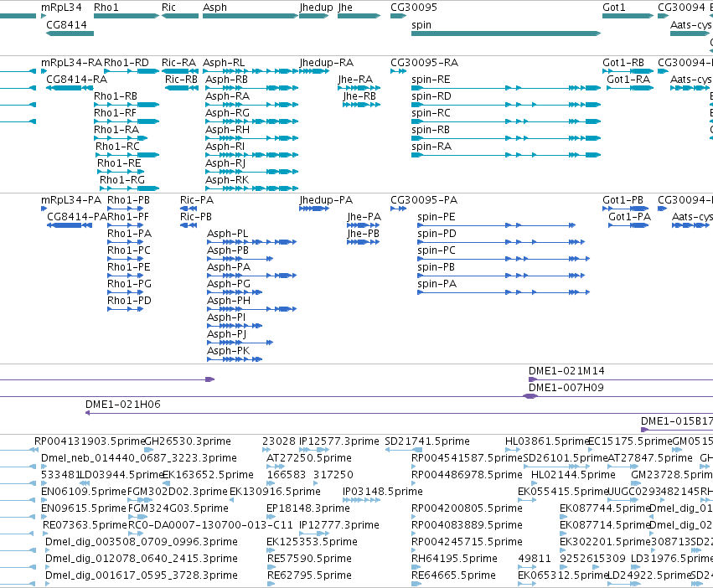
Task: Click the spin gene feature bar
Action: 506,34
